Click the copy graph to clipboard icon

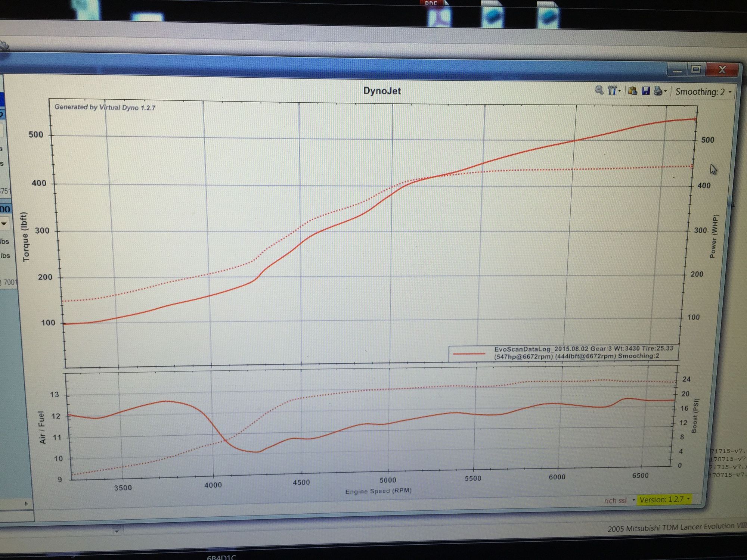(632, 91)
